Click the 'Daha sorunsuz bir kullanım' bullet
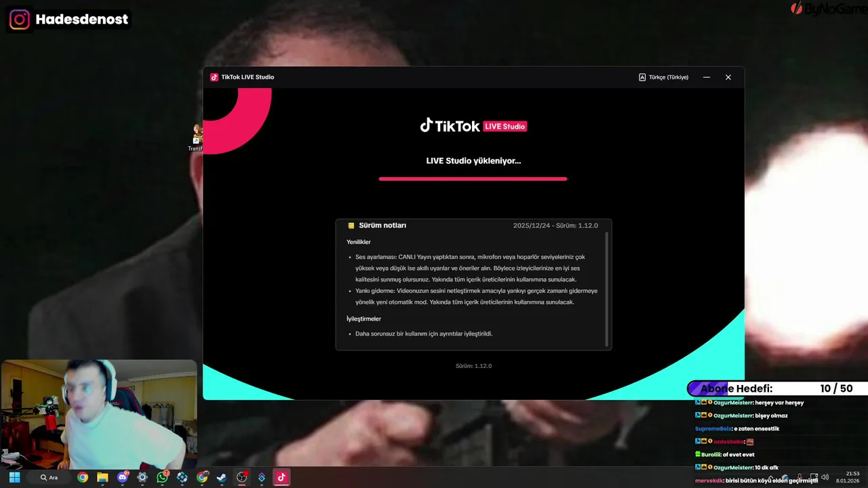The width and height of the screenshot is (868, 488). pos(424,333)
